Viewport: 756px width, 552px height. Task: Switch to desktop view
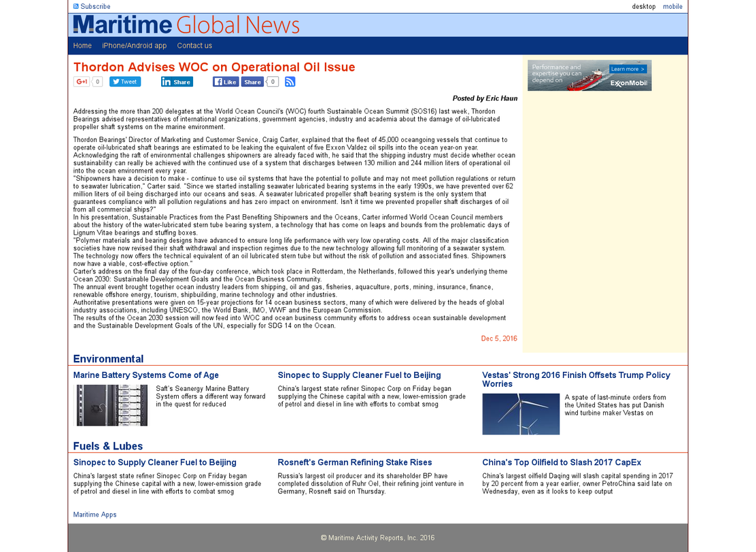644,6
